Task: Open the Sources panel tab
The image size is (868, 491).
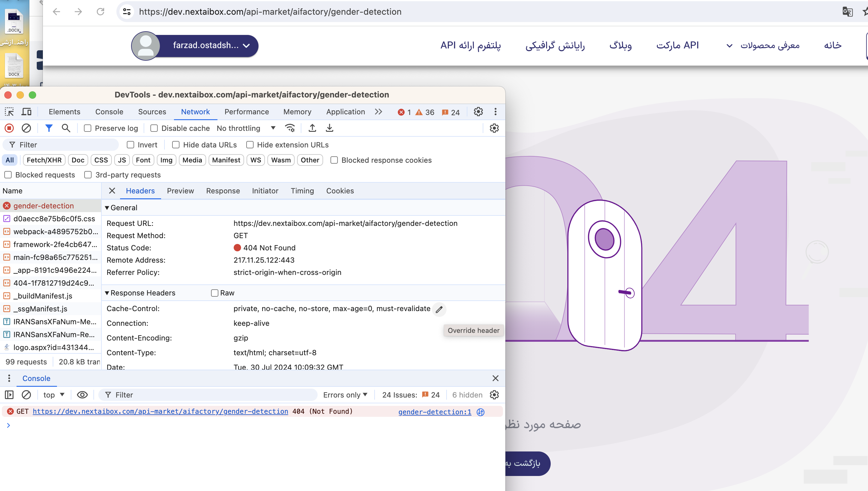Action: point(152,112)
